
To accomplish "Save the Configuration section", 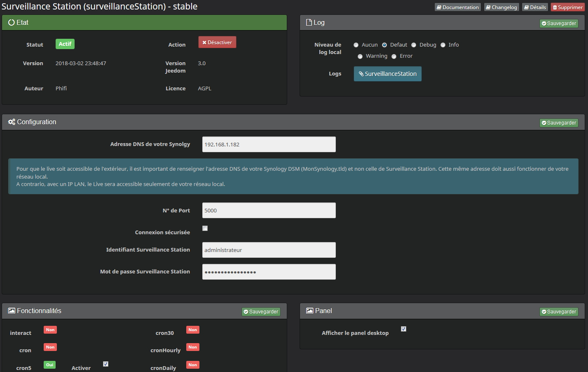I will coord(559,123).
